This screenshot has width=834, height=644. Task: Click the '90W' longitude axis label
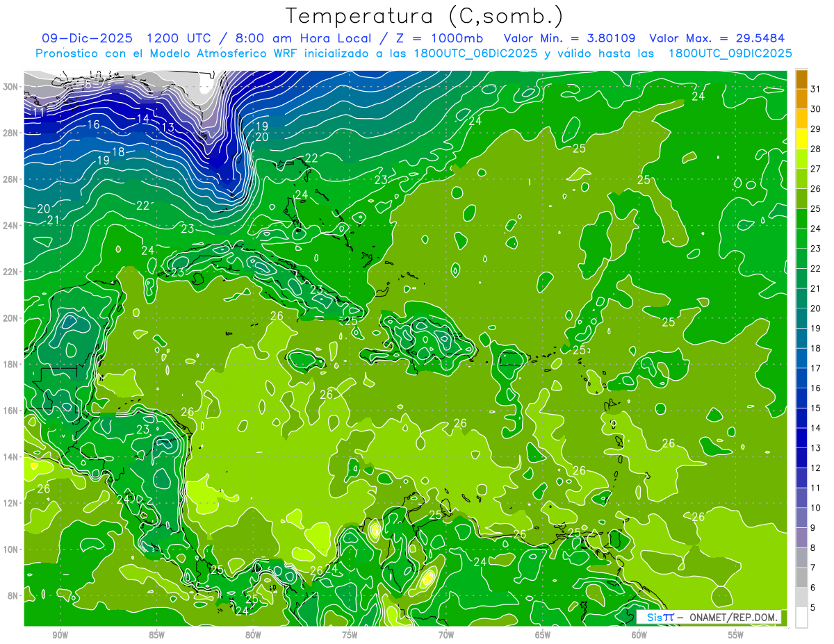pos(60,635)
